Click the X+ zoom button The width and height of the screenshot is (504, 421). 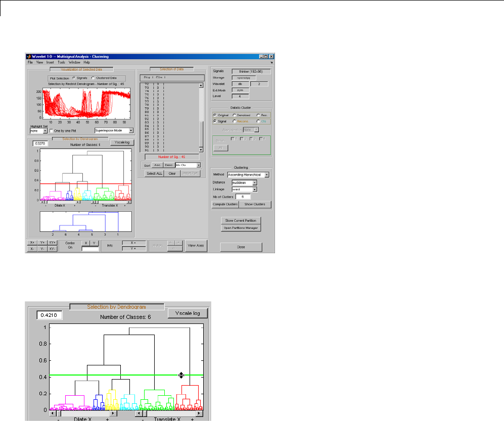point(32,243)
